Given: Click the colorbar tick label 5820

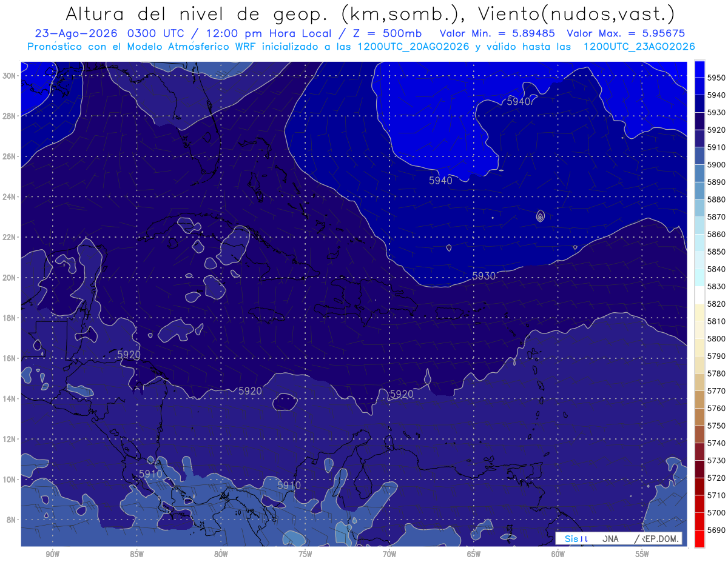Looking at the screenshot, I should [716, 304].
